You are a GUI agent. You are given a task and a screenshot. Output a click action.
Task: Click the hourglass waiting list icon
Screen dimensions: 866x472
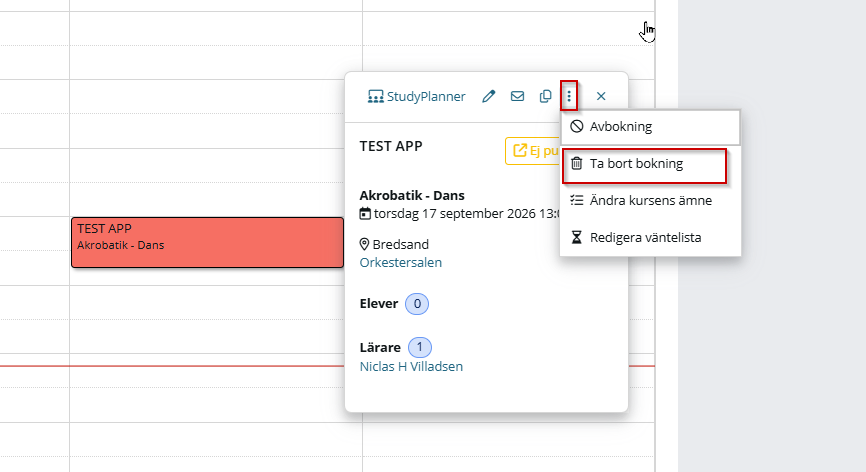pos(577,237)
